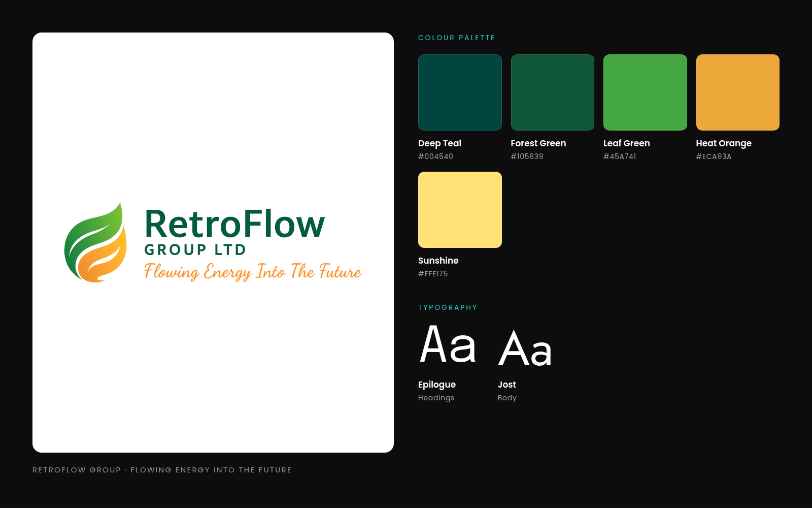Click the Leaf Green label
The width and height of the screenshot is (812, 508).
click(626, 143)
